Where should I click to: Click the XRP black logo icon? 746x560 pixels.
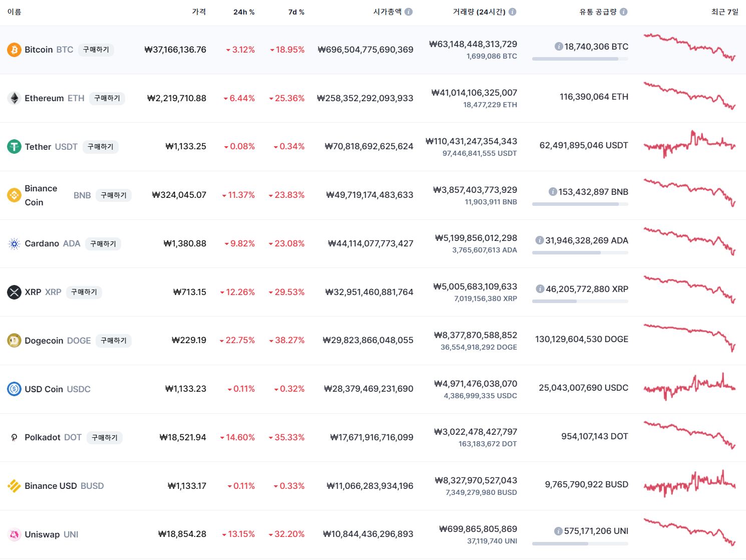click(14, 292)
